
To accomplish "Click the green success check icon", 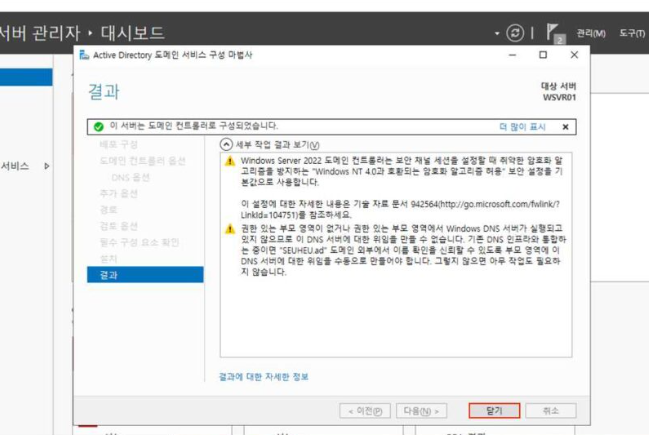I will (99, 127).
